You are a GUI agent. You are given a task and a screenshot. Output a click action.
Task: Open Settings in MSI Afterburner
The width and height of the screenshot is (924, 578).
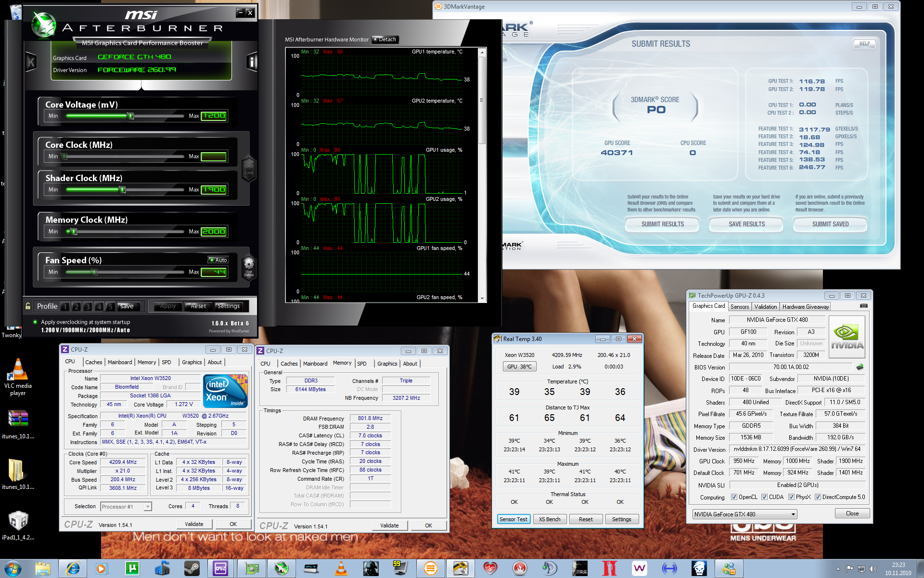point(229,306)
